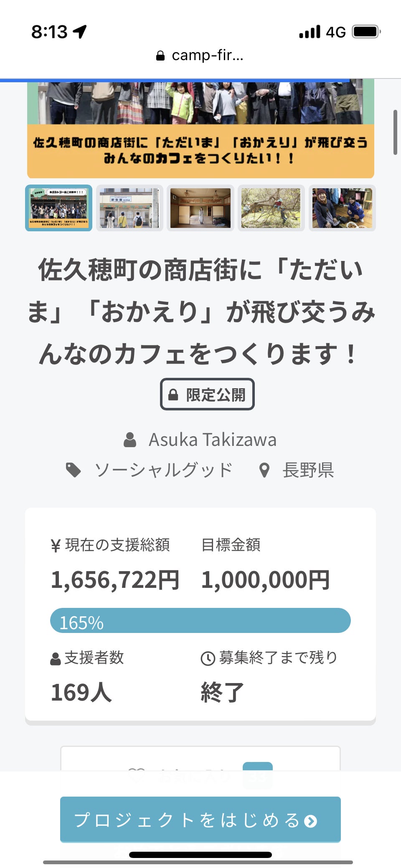Click the arrow icon on プロジェクトをはじめる button
Screen dimensions: 401x868
(x=310, y=821)
